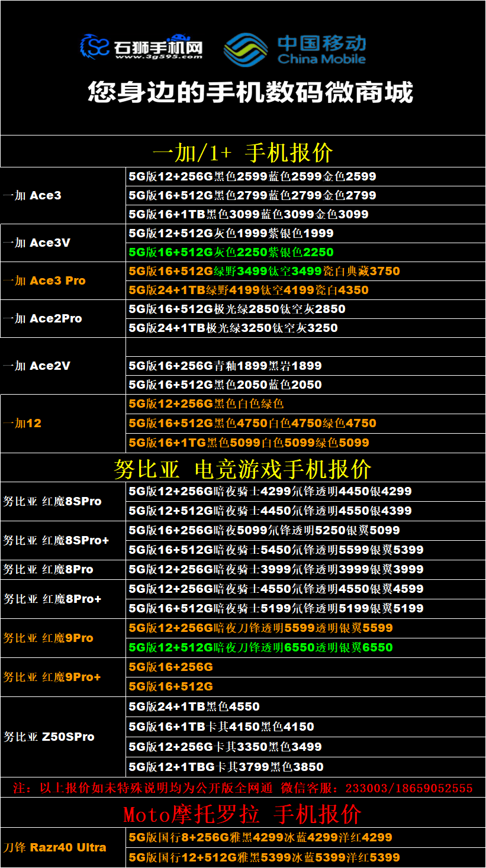Click the 努比亚 红魔8Pro+ model cell
486x868 pixels.
pyautogui.click(x=63, y=599)
